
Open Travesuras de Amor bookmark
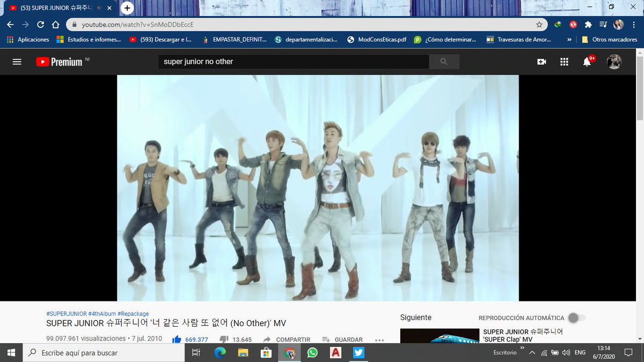[x=519, y=39]
